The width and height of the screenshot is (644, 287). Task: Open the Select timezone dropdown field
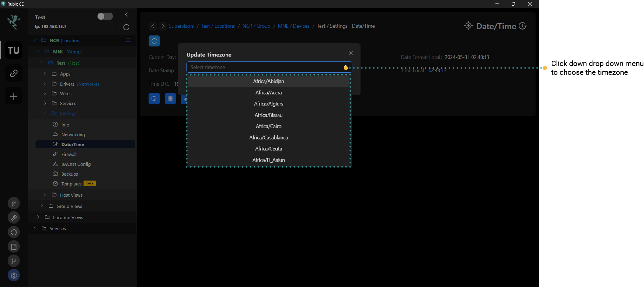269,67
